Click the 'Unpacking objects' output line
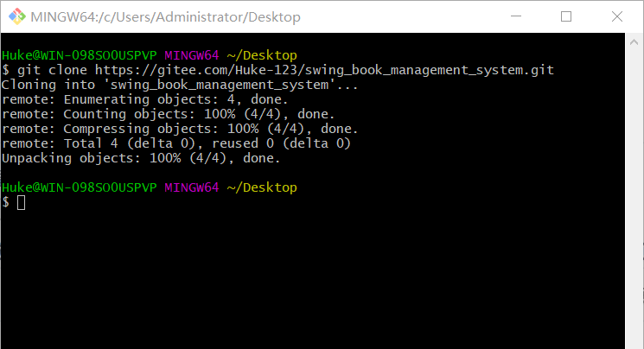 tap(141, 158)
